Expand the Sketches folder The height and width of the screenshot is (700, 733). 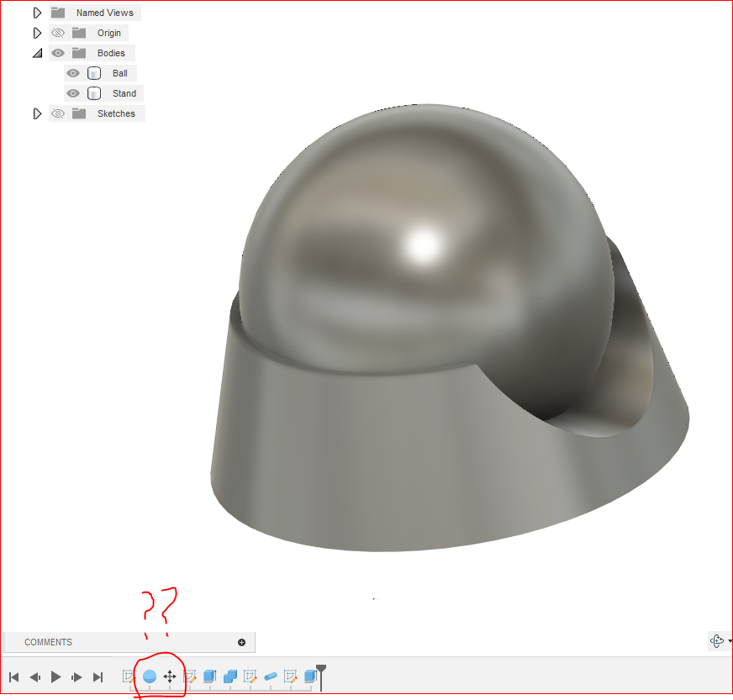tap(37, 113)
